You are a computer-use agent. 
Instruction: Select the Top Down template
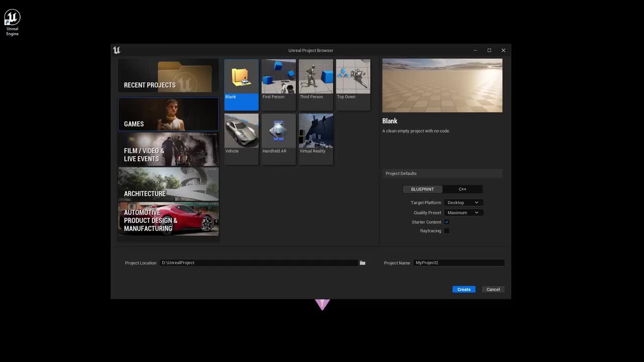(x=353, y=84)
